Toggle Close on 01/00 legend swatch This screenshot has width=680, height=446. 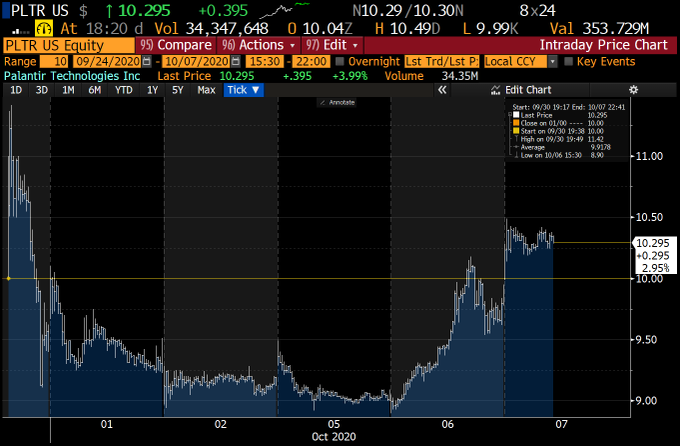pos(516,123)
